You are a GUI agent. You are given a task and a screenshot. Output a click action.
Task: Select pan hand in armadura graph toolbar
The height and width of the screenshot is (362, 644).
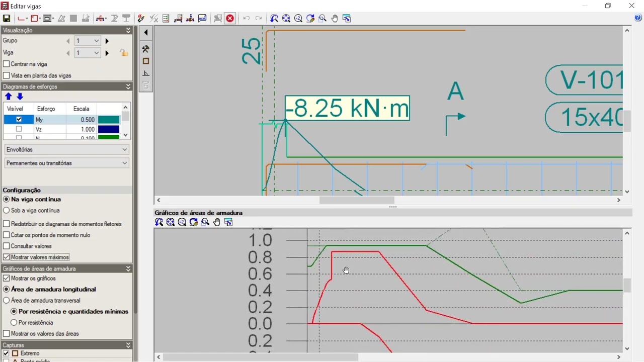click(217, 222)
